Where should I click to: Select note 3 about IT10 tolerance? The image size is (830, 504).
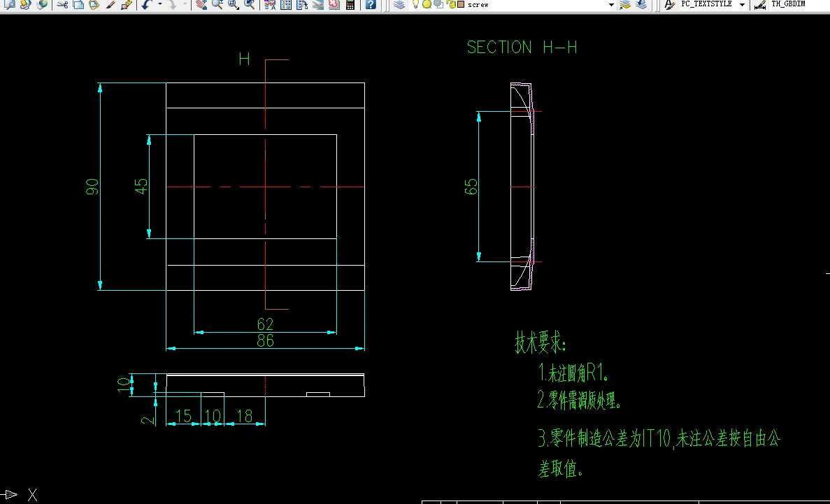tap(659, 453)
